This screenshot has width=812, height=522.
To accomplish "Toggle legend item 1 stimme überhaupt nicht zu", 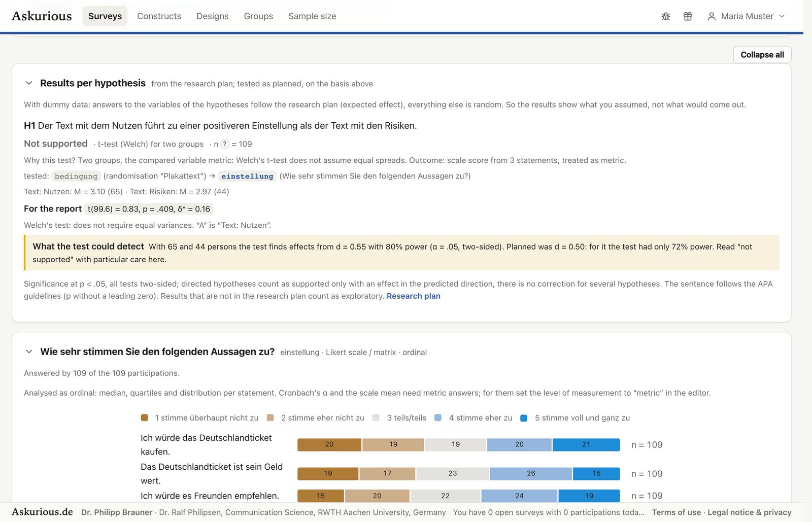I will 199,418.
